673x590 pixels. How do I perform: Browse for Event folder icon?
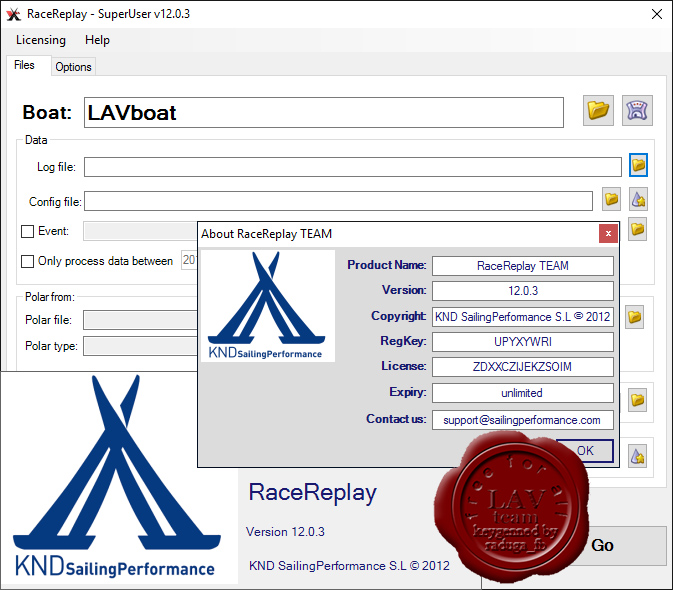(x=638, y=229)
